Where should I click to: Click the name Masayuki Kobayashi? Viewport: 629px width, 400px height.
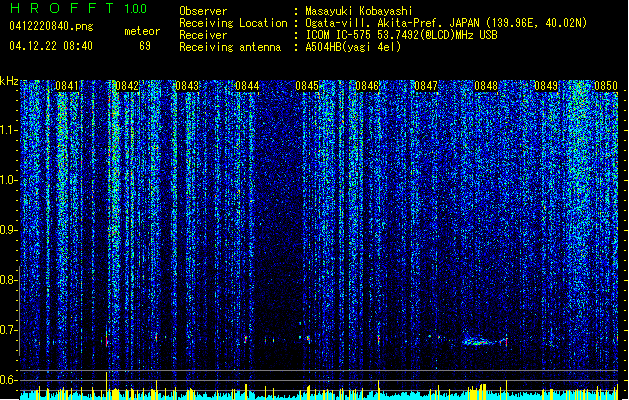pyautogui.click(x=359, y=11)
